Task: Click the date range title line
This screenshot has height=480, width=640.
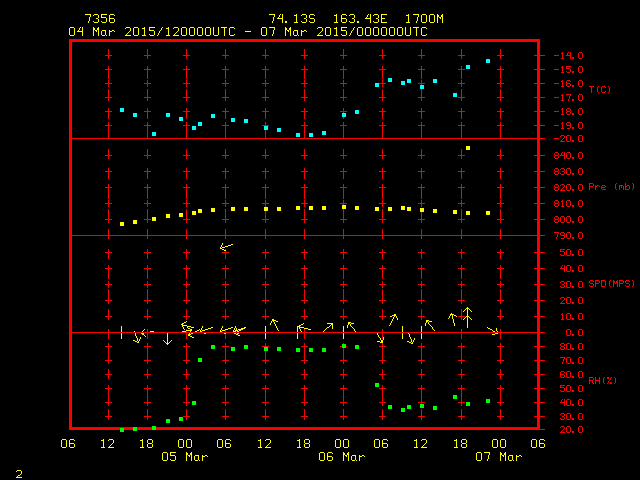Action: [x=247, y=32]
